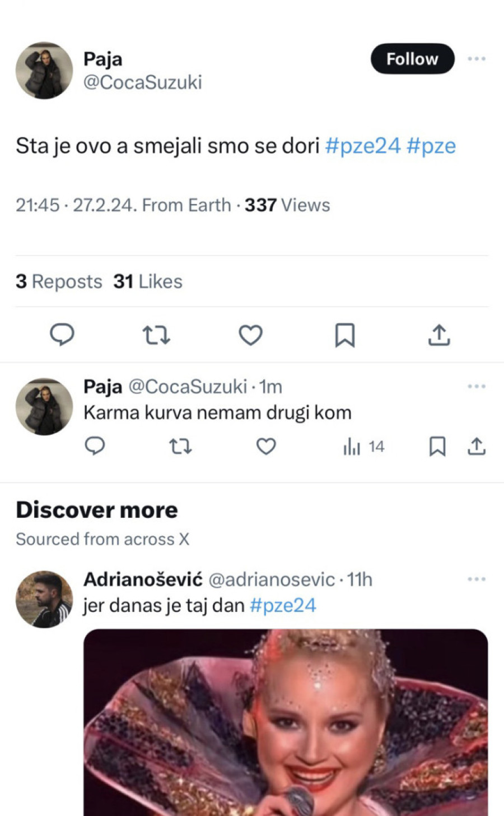Open Adrianošević's profile picture
This screenshot has height=816, width=504.
(x=44, y=599)
